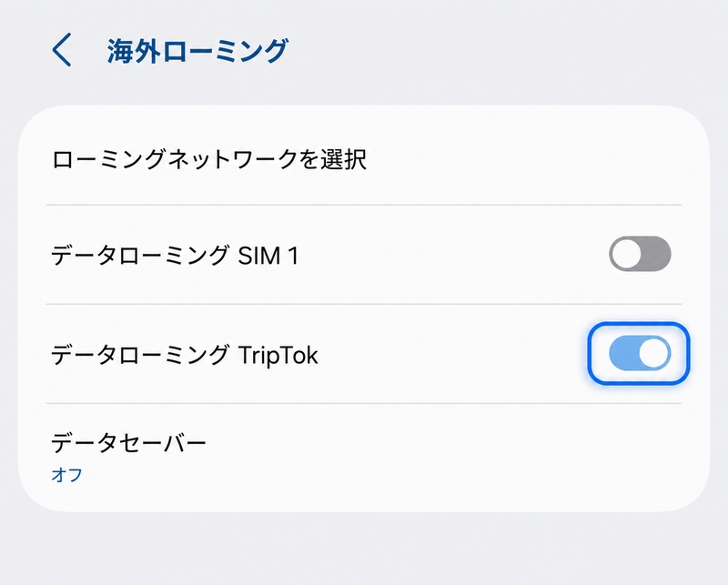Click the white knob of TripTok toggle

(x=653, y=353)
